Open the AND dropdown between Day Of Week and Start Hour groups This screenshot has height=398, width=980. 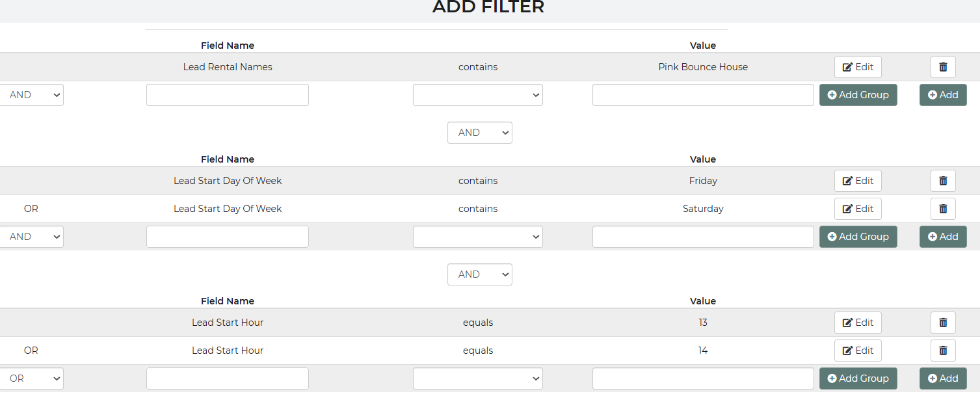(x=480, y=274)
